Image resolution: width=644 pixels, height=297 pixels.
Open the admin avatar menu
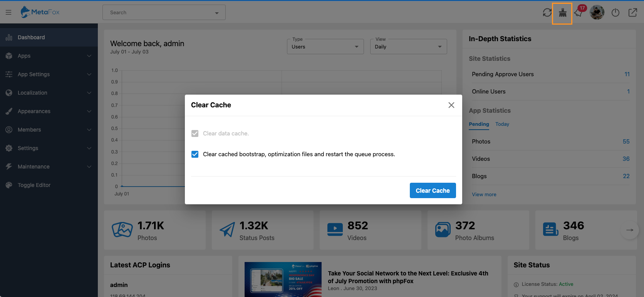(x=597, y=12)
